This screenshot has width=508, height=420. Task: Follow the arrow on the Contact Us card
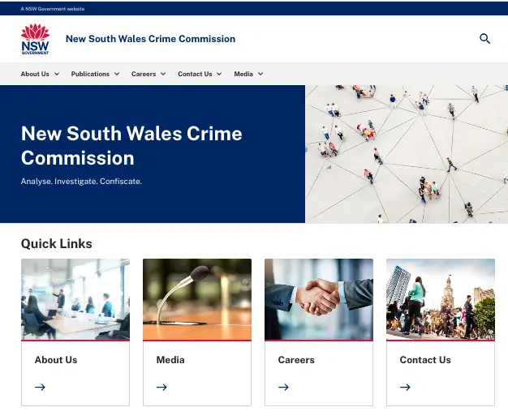[x=405, y=387]
